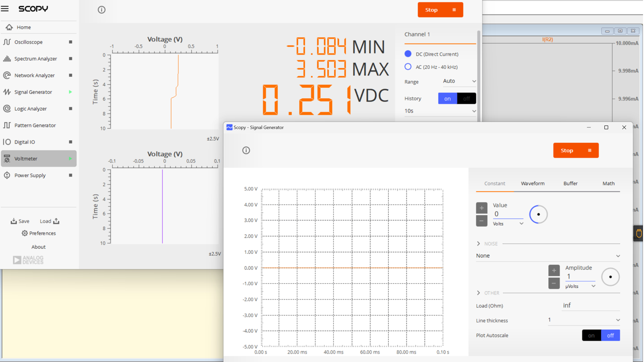This screenshot has height=362, width=644.
Task: Set Plot Autoscale to on
Action: click(x=591, y=336)
